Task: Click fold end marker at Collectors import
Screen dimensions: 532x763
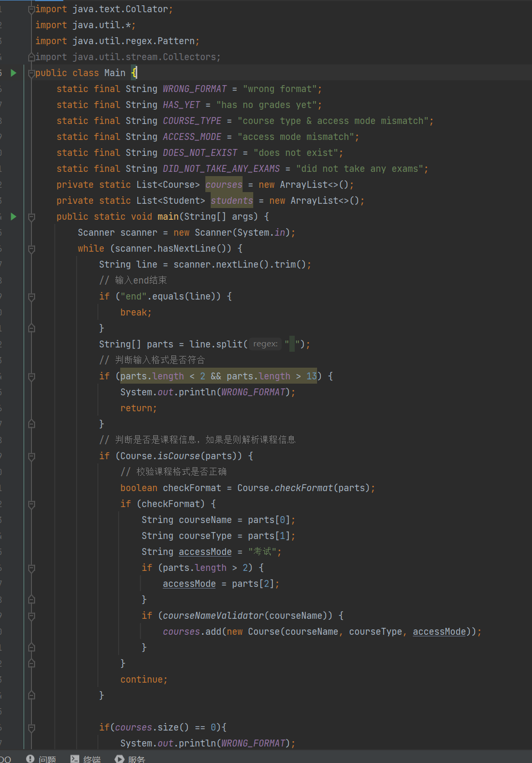Action: pos(31,57)
